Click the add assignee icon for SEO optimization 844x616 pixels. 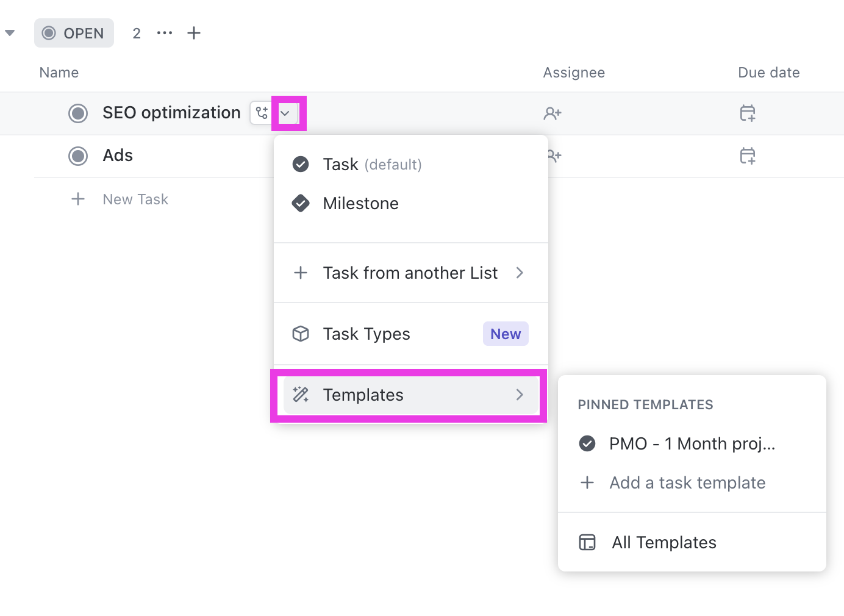coord(553,113)
